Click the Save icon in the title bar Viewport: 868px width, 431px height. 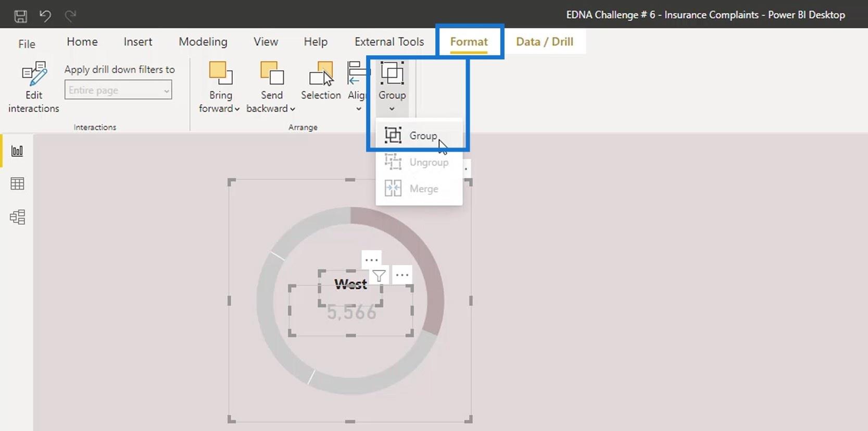coord(20,16)
